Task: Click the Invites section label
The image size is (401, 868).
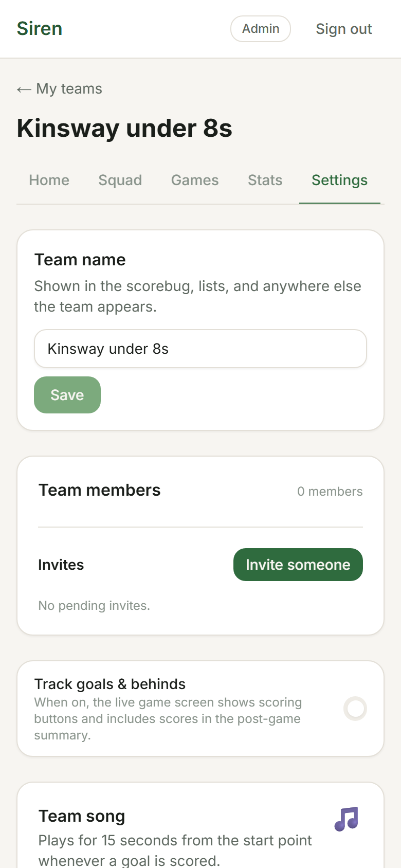Action: (x=61, y=565)
